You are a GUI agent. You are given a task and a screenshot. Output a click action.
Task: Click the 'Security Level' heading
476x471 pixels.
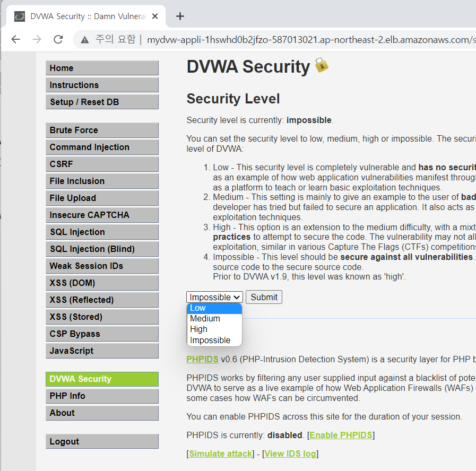point(233,99)
